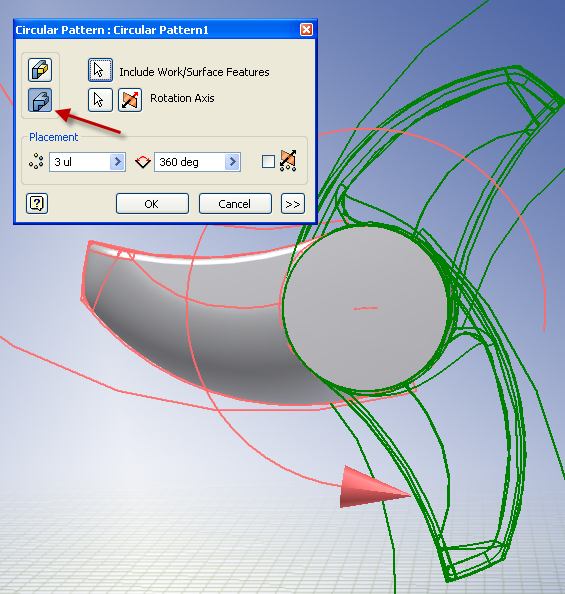This screenshot has width=565, height=594.
Task: Enable the midplane checkbox
Action: (268, 162)
